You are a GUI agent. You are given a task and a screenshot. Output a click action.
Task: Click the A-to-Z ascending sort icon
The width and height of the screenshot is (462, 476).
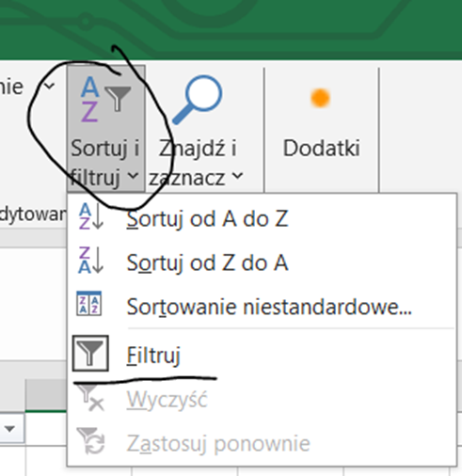click(x=90, y=217)
